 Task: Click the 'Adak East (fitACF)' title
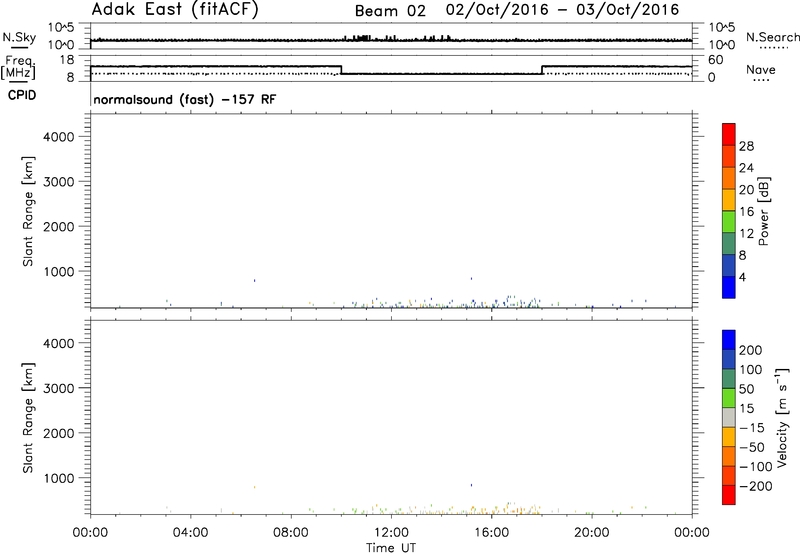coord(174,10)
